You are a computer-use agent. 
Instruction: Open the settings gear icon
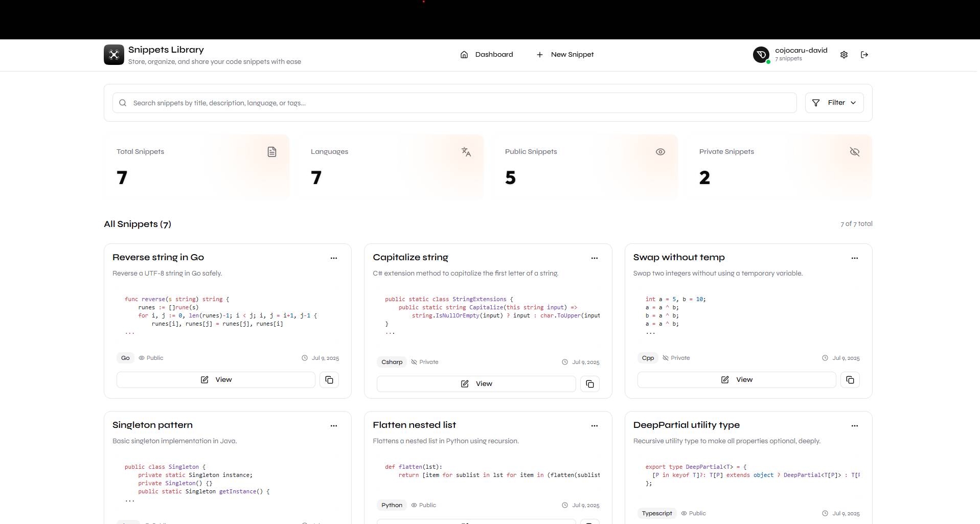[844, 55]
